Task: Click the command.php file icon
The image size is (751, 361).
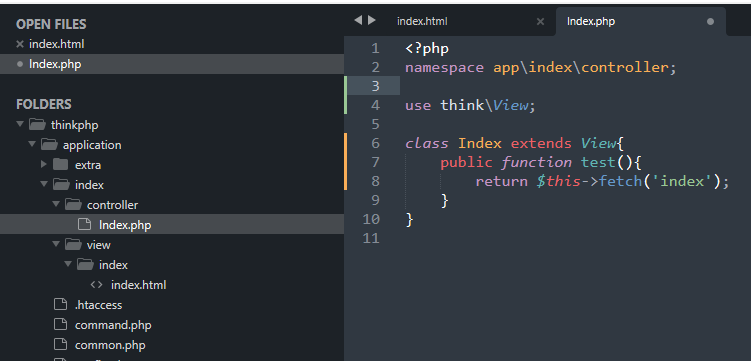Action: [60, 325]
